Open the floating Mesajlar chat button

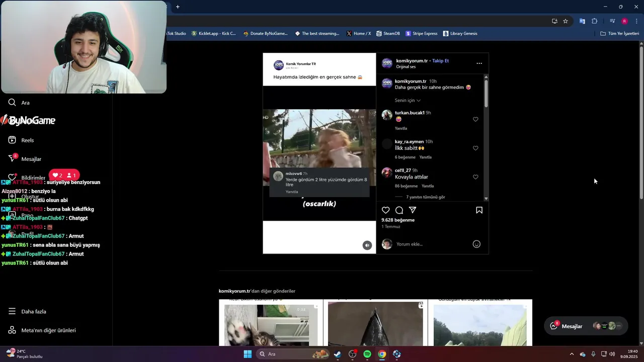[586, 326]
